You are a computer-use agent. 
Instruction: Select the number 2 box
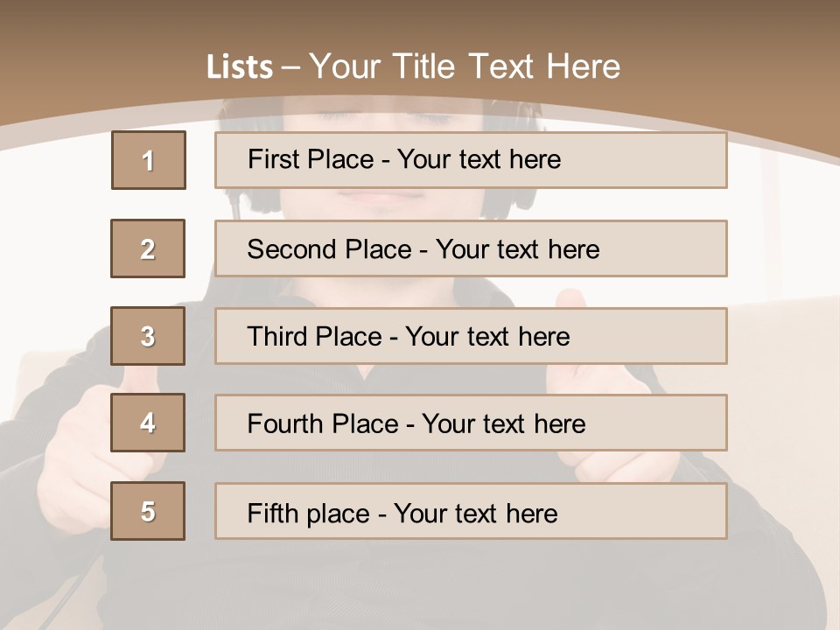point(148,248)
